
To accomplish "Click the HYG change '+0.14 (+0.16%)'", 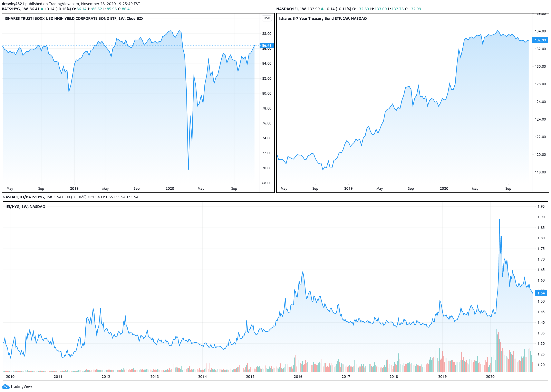I will pyautogui.click(x=58, y=9).
